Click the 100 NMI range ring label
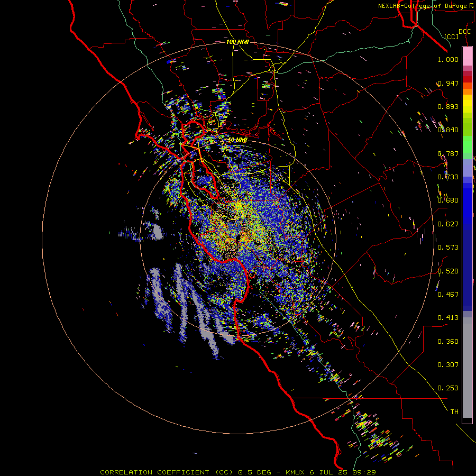476x476 pixels. click(237, 42)
